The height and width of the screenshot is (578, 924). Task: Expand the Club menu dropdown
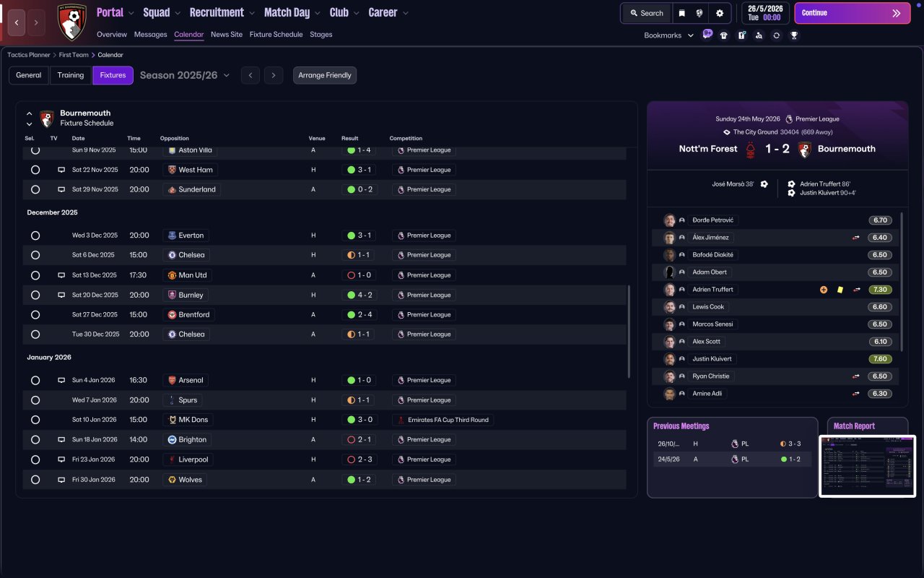(x=356, y=13)
